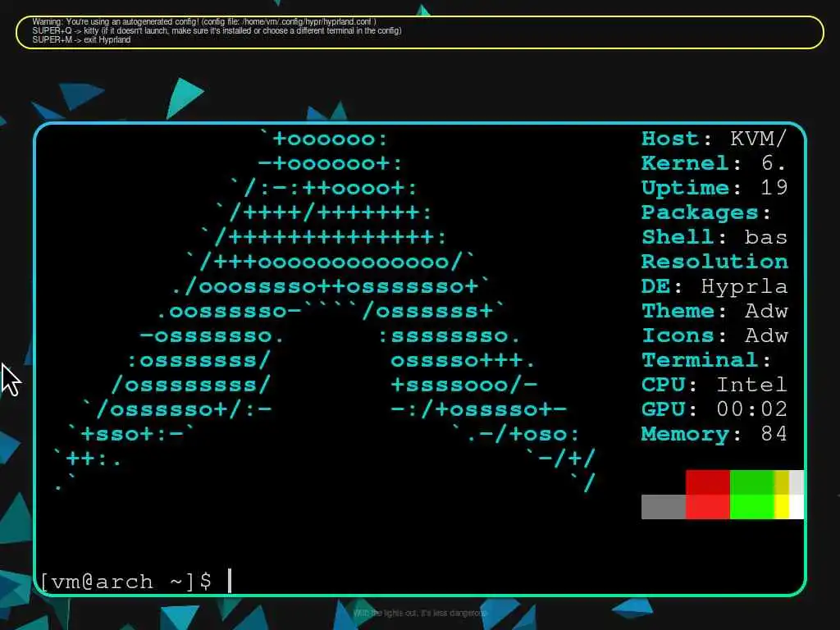Screen dimensions: 840x630
Task: Click the DE: Hyprla line
Action: coord(714,286)
